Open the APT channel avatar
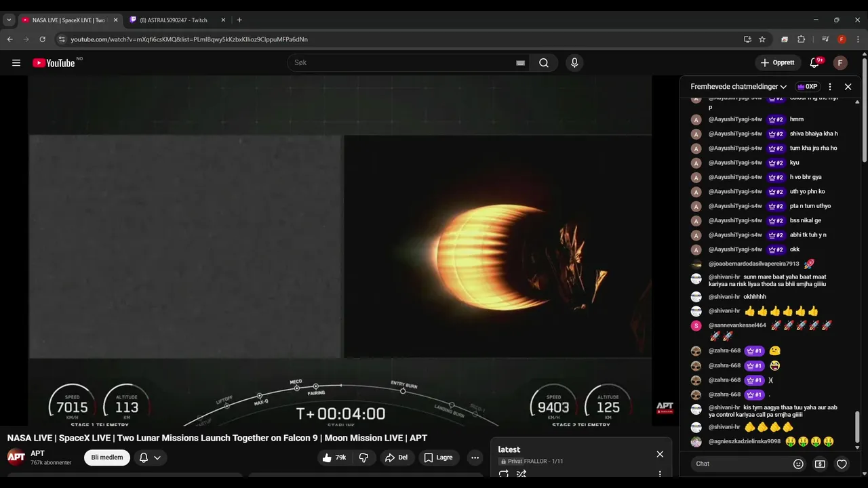This screenshot has width=868, height=488. (x=16, y=457)
